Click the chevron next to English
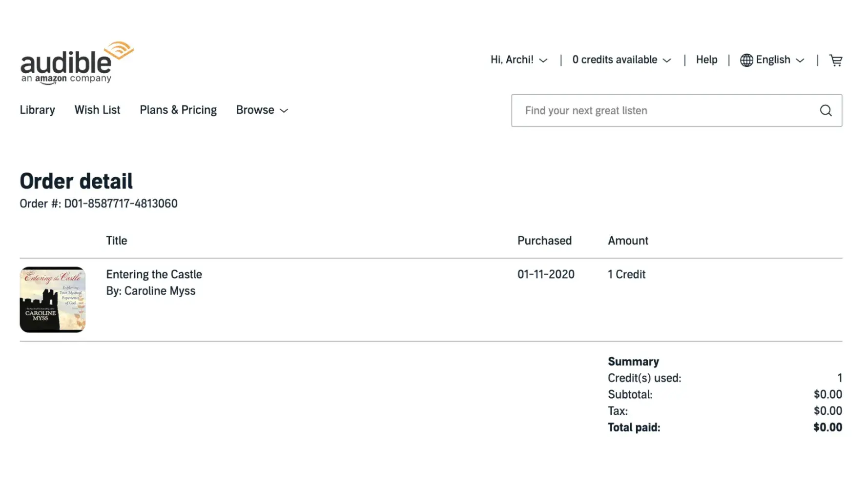 tap(800, 61)
